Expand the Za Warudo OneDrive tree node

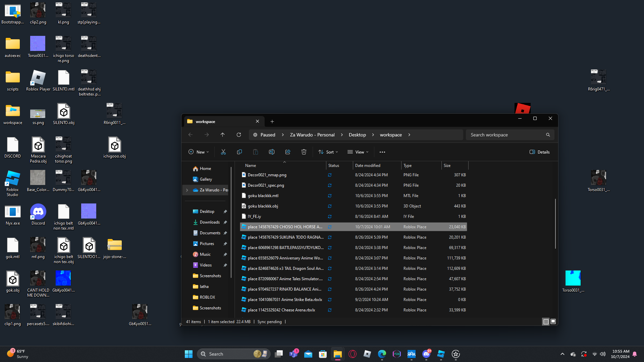pos(187,190)
